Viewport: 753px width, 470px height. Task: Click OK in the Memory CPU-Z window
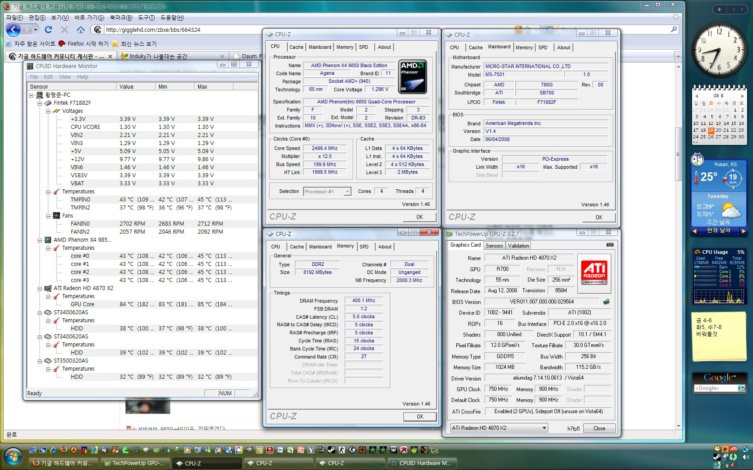tap(420, 416)
